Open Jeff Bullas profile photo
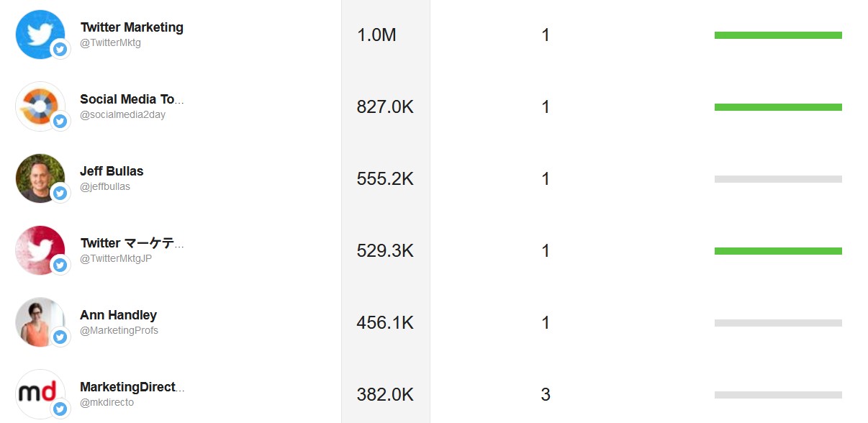The image size is (868, 423). 40,178
